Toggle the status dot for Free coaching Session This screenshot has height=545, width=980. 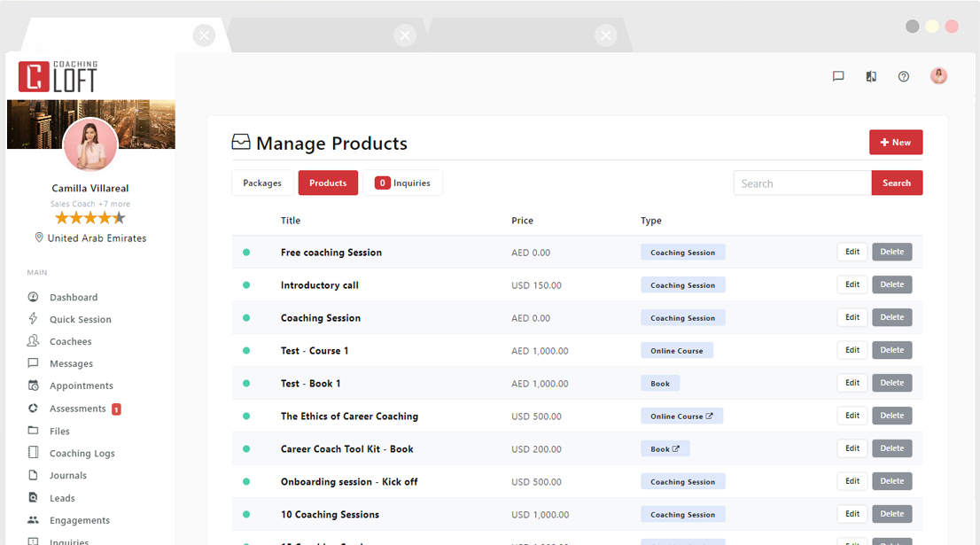point(245,252)
